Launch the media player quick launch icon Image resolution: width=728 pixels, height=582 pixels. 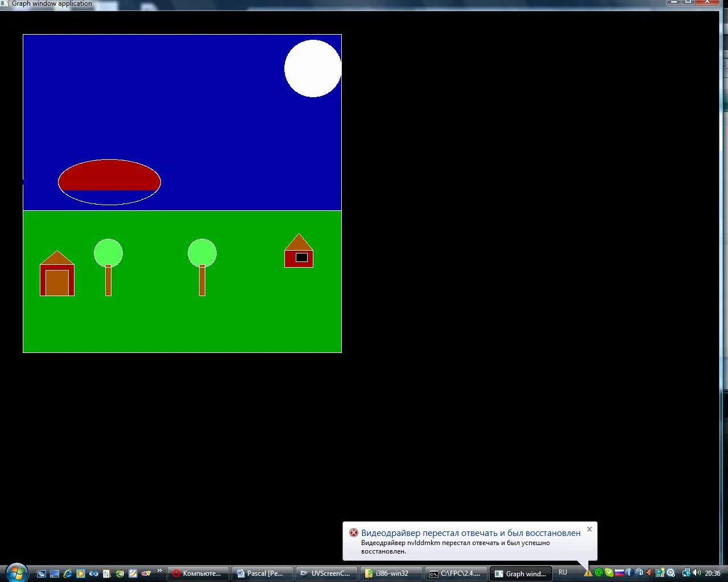coord(81,573)
